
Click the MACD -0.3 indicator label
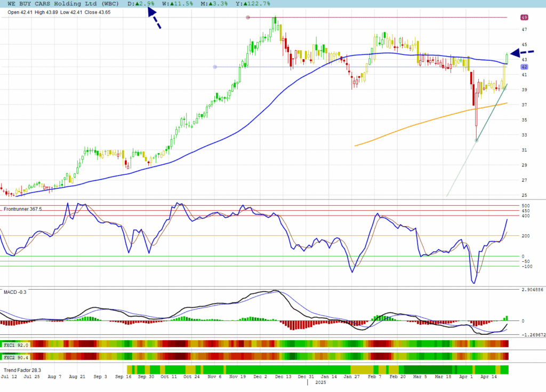[x=15, y=292]
